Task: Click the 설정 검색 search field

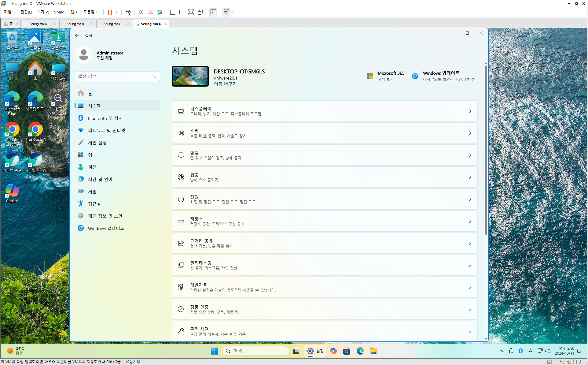Action: click(x=117, y=76)
